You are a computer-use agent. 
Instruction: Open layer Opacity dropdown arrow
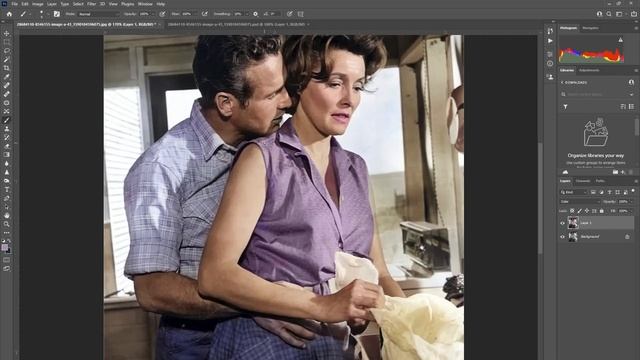click(632, 202)
